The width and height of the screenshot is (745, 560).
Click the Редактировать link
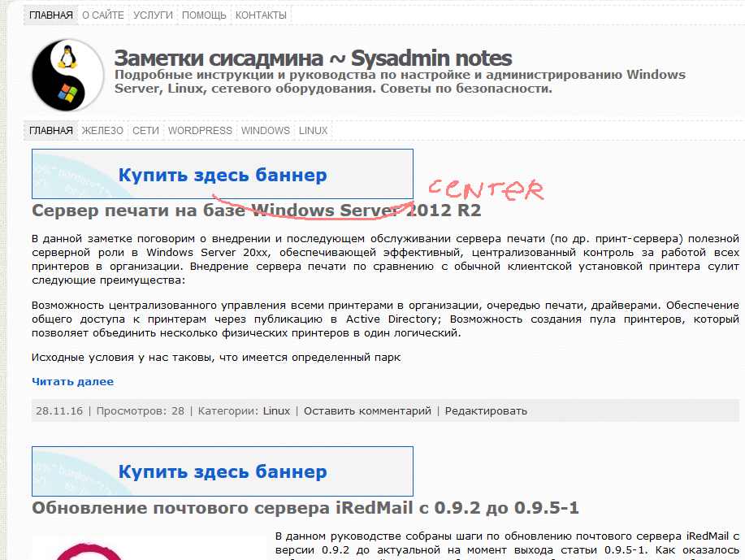click(486, 410)
